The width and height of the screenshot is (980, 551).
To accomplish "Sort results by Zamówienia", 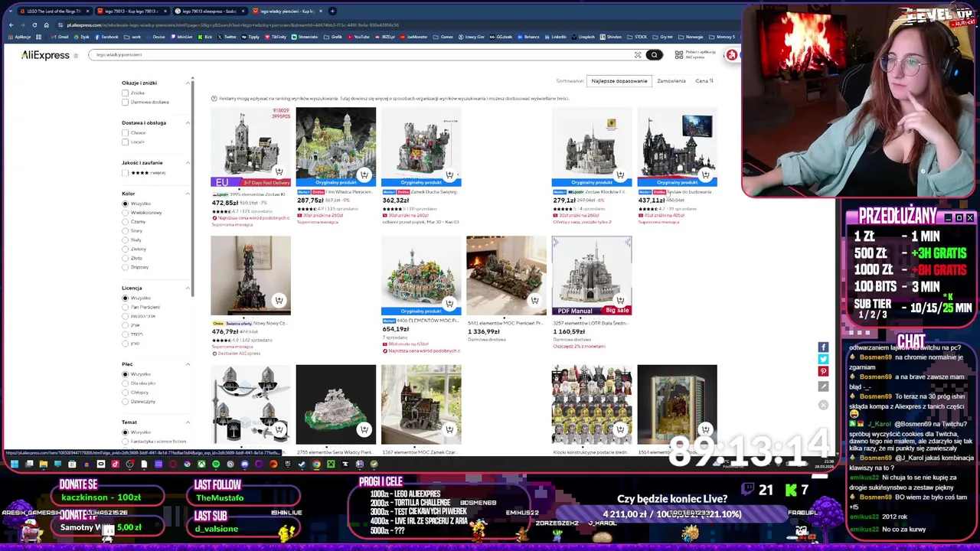I will coord(671,80).
